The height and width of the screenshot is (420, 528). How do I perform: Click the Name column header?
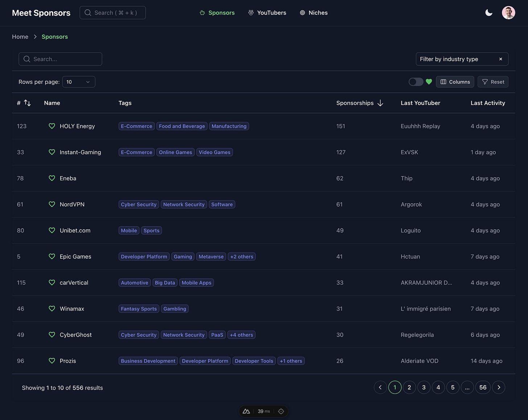52,103
